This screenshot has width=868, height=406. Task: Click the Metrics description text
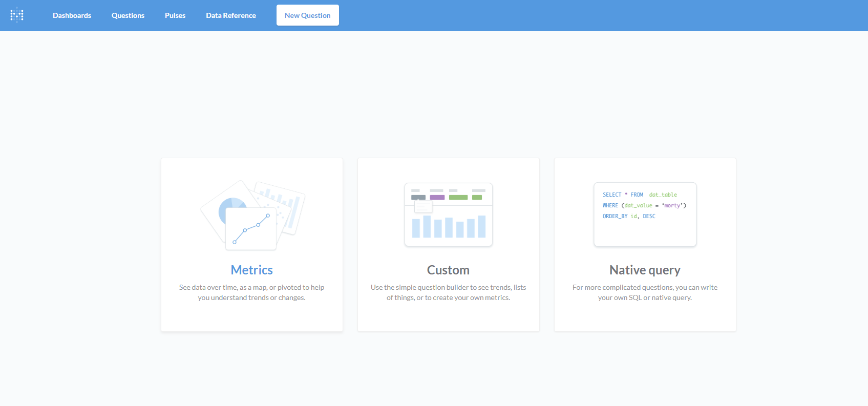tap(252, 292)
